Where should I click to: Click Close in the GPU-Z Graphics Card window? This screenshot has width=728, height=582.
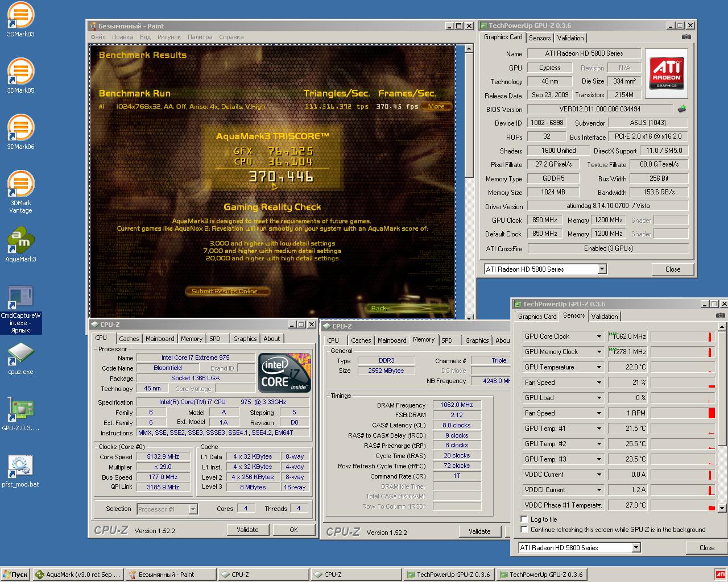pyautogui.click(x=673, y=269)
